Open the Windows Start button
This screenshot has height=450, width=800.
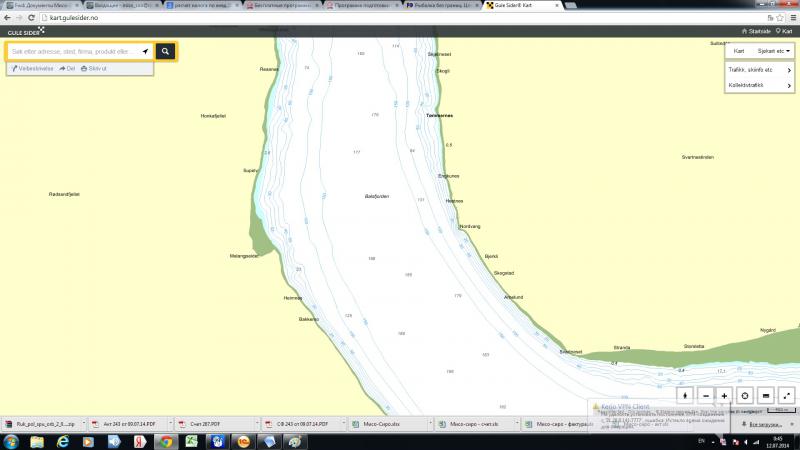(12, 441)
